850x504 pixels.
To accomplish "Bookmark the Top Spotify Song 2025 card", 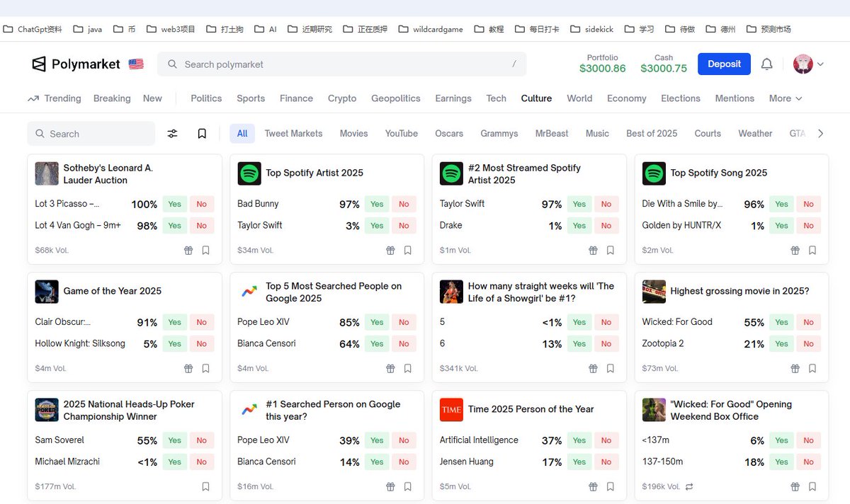I will (812, 251).
